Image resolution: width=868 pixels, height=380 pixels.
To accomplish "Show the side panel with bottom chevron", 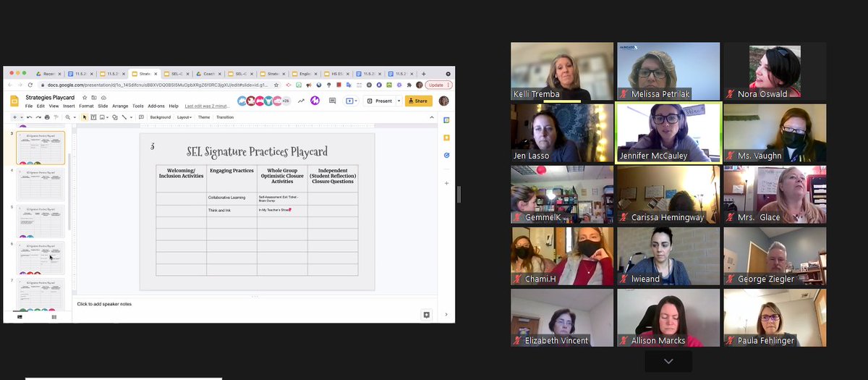I will 446,315.
